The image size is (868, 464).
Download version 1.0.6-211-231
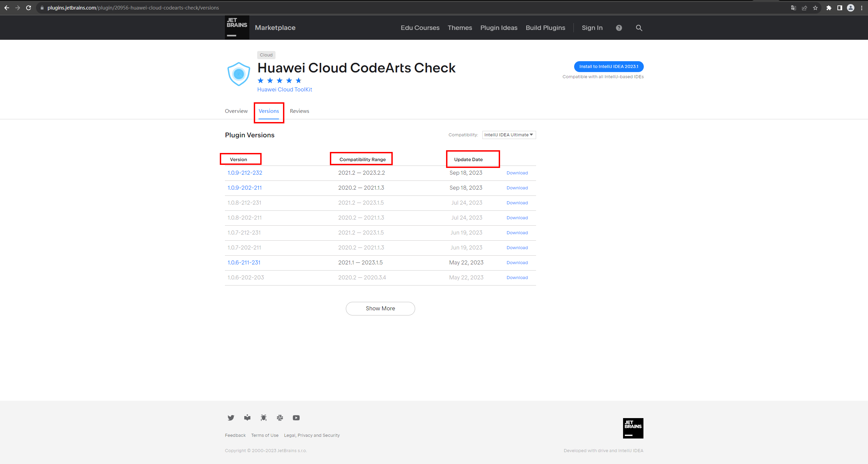click(517, 263)
